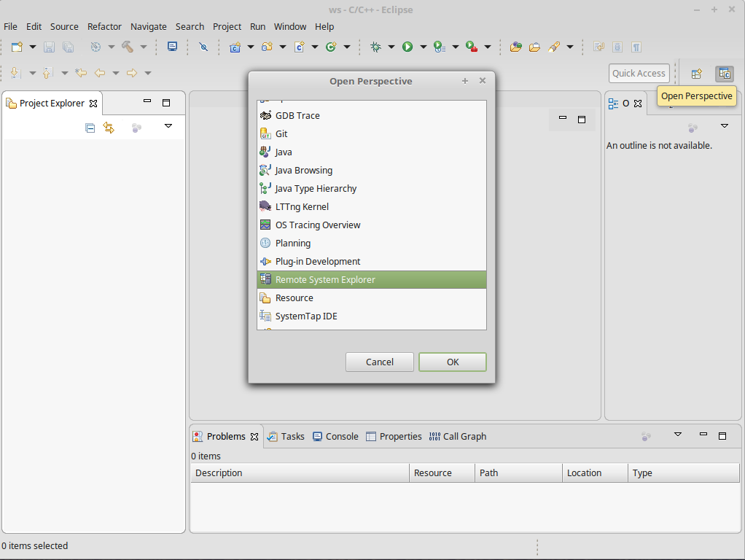Toggle Show Whitespace Characters icon
The width and height of the screenshot is (745, 560).
coord(636,47)
